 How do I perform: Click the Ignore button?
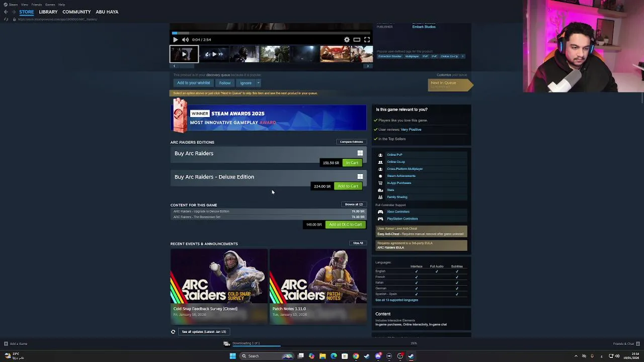point(246,83)
